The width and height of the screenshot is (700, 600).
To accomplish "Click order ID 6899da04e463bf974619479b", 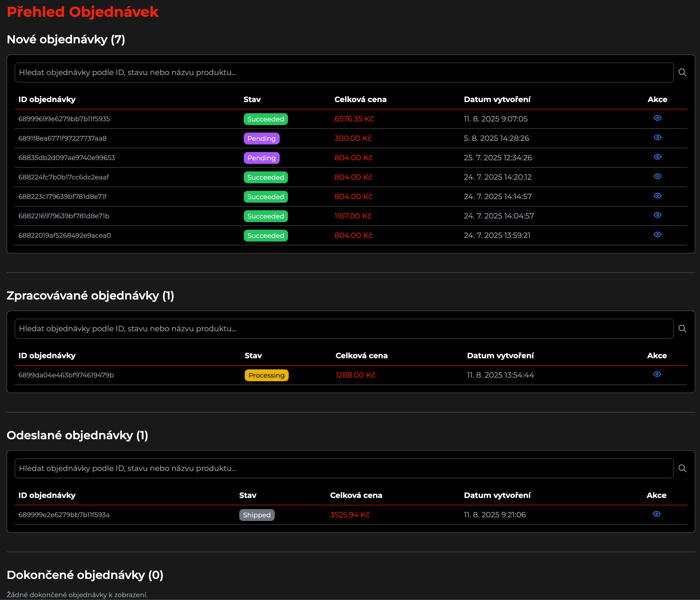I will click(x=66, y=375).
